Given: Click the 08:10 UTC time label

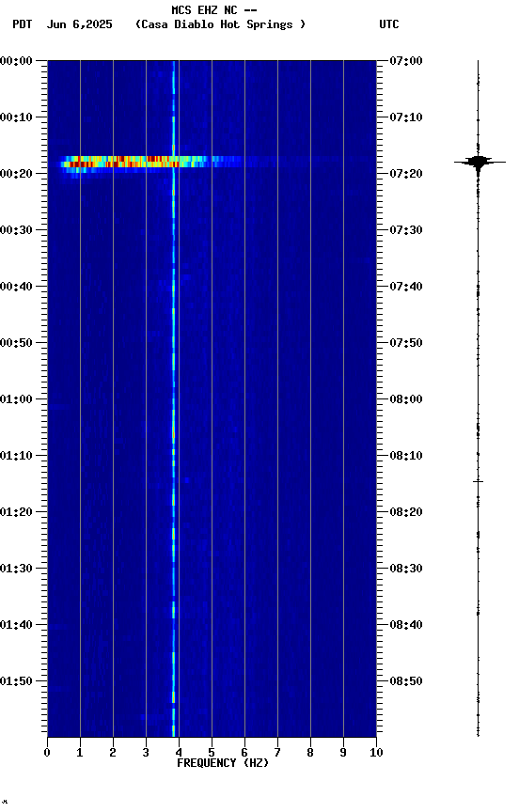Looking at the screenshot, I should [x=406, y=456].
